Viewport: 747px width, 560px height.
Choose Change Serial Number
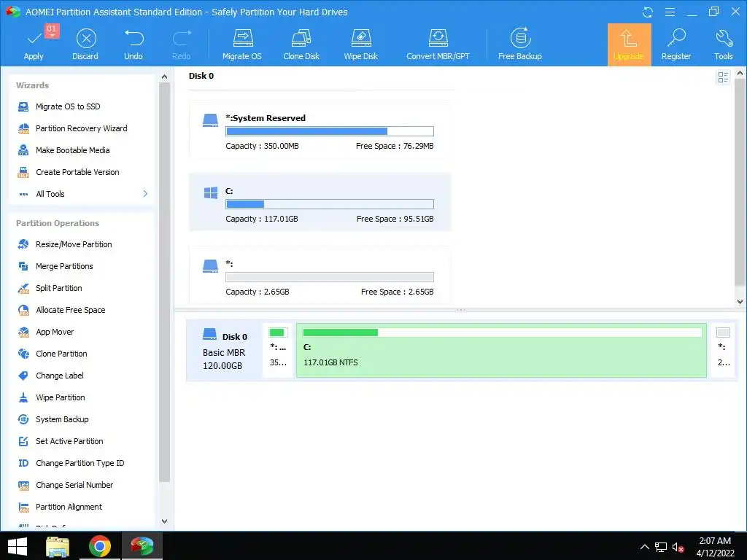tap(74, 485)
